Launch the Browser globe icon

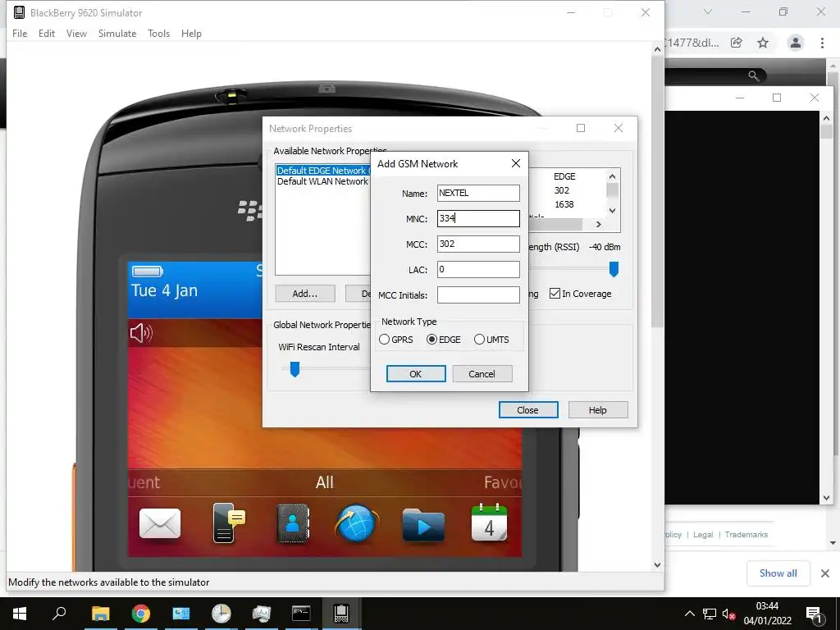point(357,523)
